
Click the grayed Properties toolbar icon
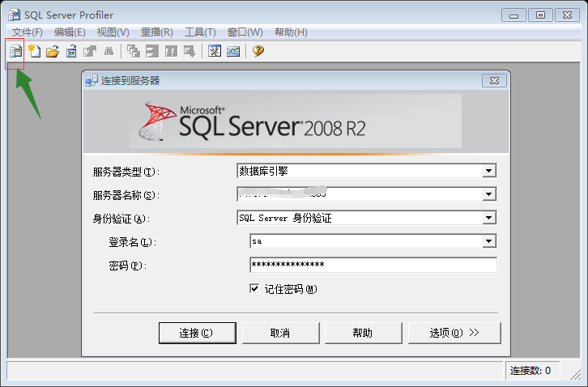[x=90, y=51]
